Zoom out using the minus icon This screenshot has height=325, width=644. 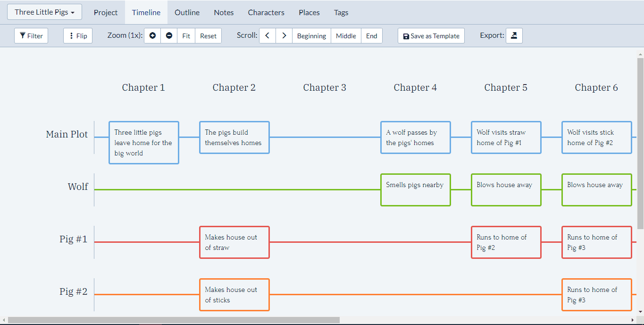tap(169, 35)
